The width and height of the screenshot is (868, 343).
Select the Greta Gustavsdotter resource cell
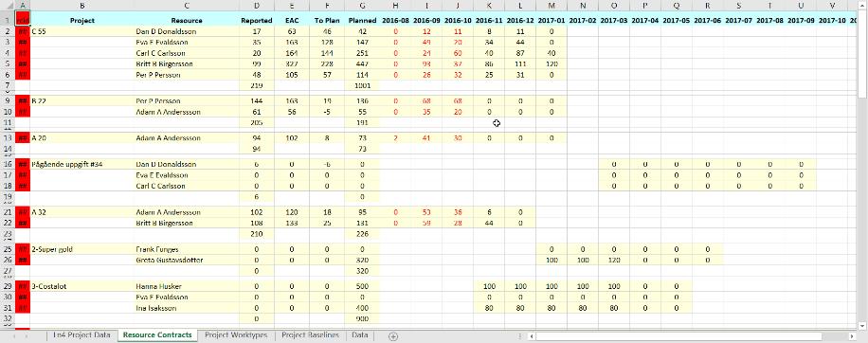[186, 260]
